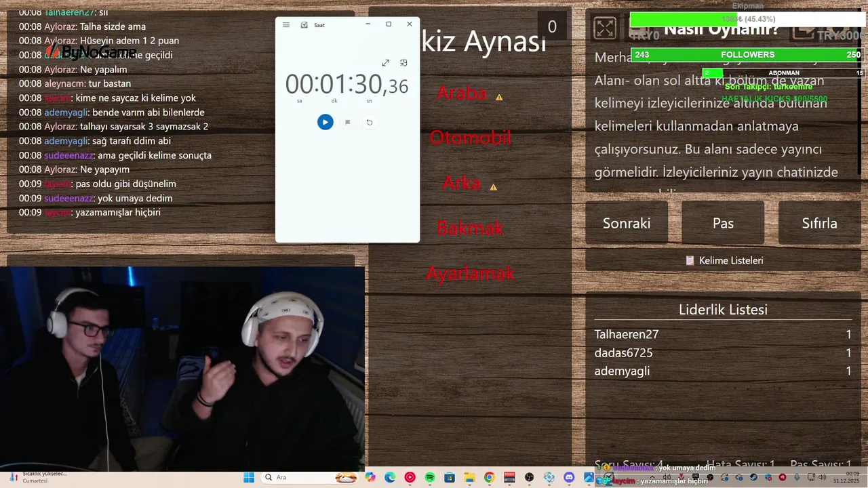Image resolution: width=868 pixels, height=488 pixels.
Task: Click the ByNoGame logo overlay
Action: tap(91, 52)
